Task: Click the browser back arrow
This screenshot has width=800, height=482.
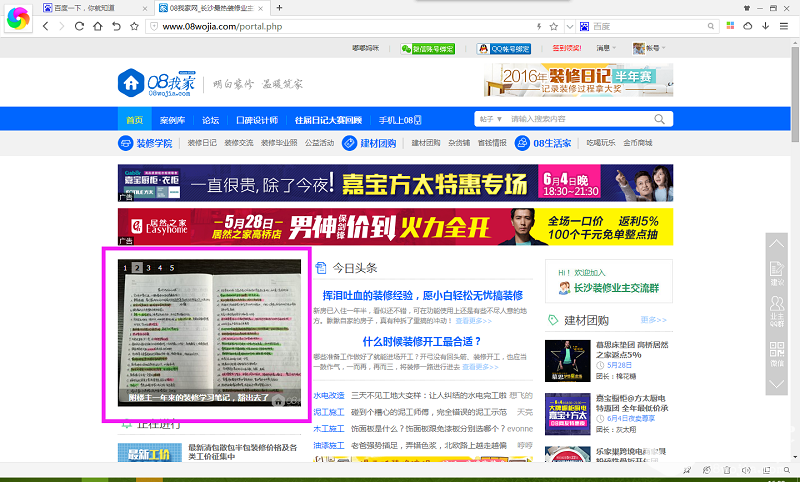Action: (46, 25)
